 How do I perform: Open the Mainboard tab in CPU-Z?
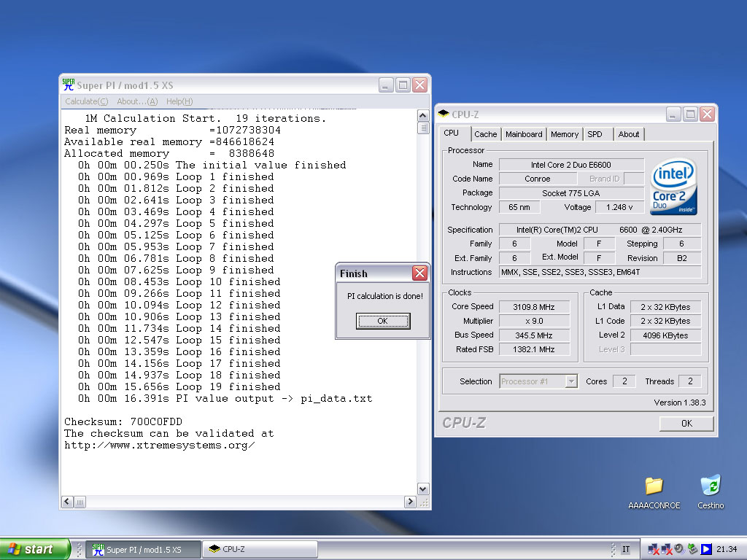pos(524,134)
